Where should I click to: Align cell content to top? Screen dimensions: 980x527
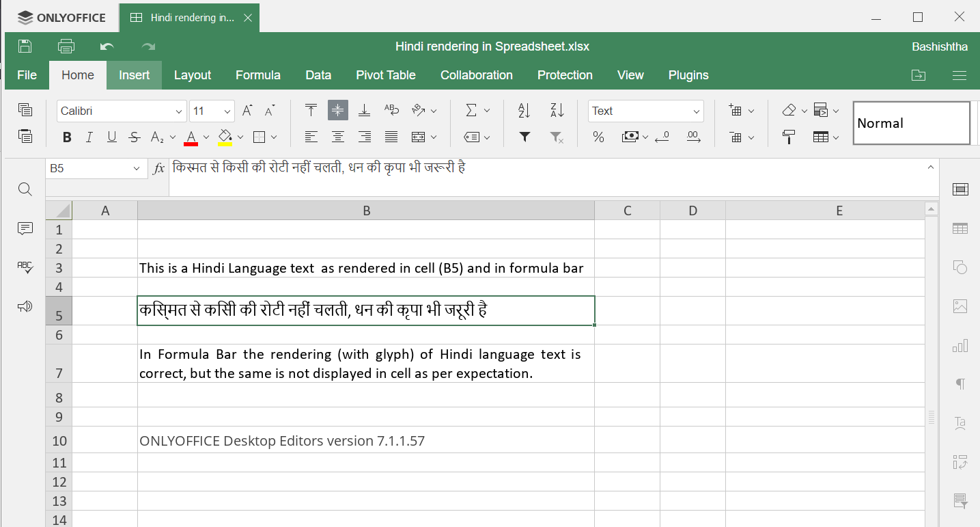[x=311, y=110]
